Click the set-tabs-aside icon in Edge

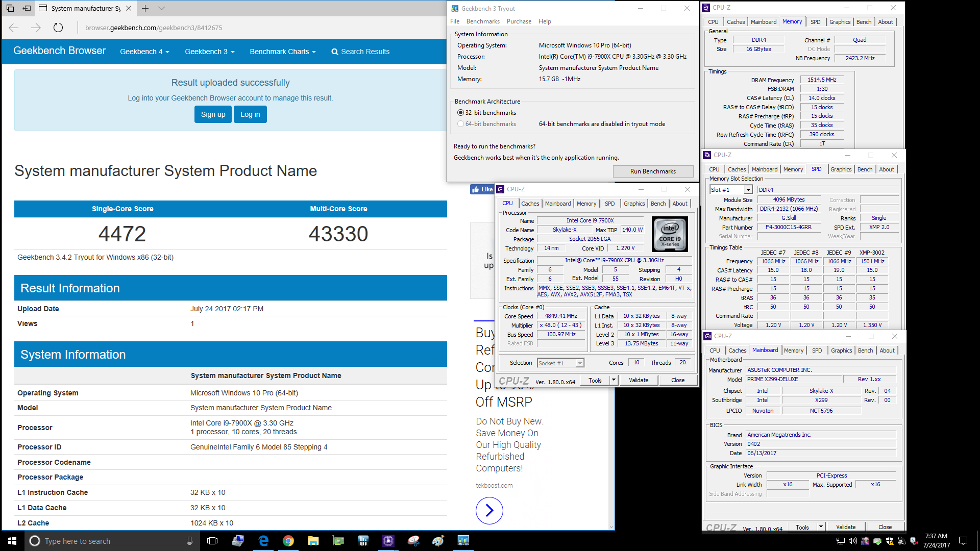(27, 8)
